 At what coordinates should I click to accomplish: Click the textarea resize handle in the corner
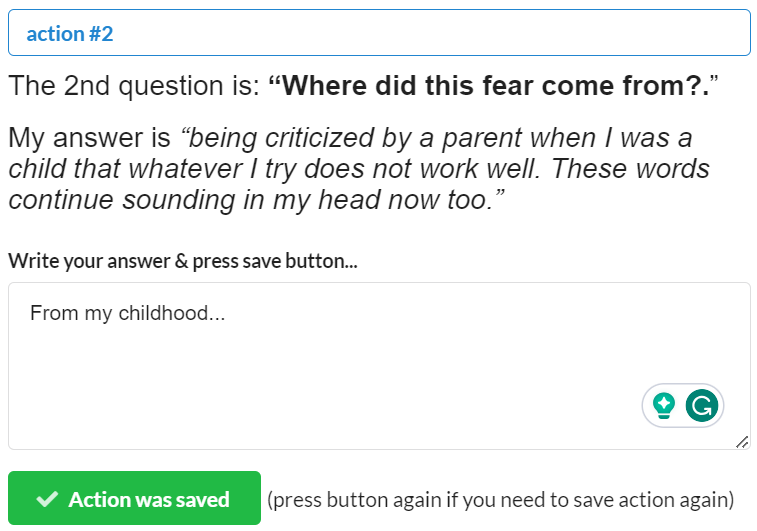[x=742, y=442]
